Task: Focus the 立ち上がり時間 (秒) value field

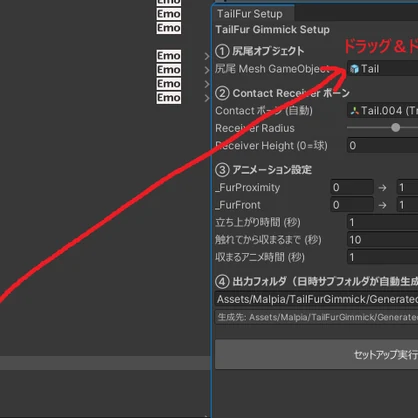Action: pos(382,222)
